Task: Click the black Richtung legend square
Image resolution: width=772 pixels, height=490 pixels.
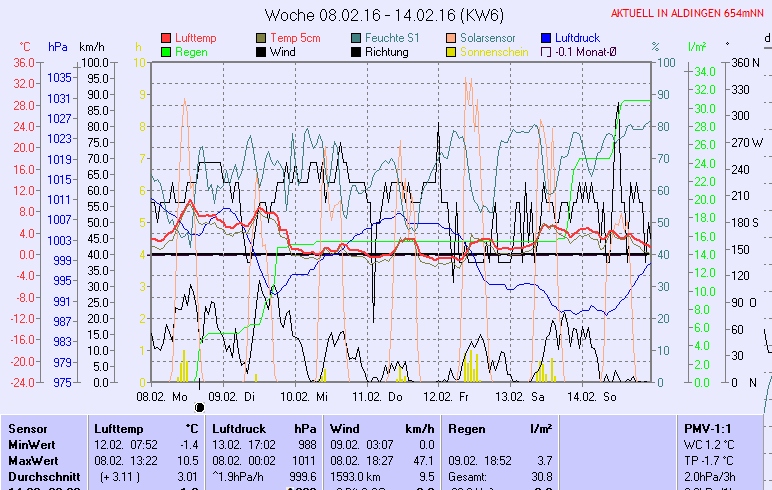Action: (x=357, y=52)
